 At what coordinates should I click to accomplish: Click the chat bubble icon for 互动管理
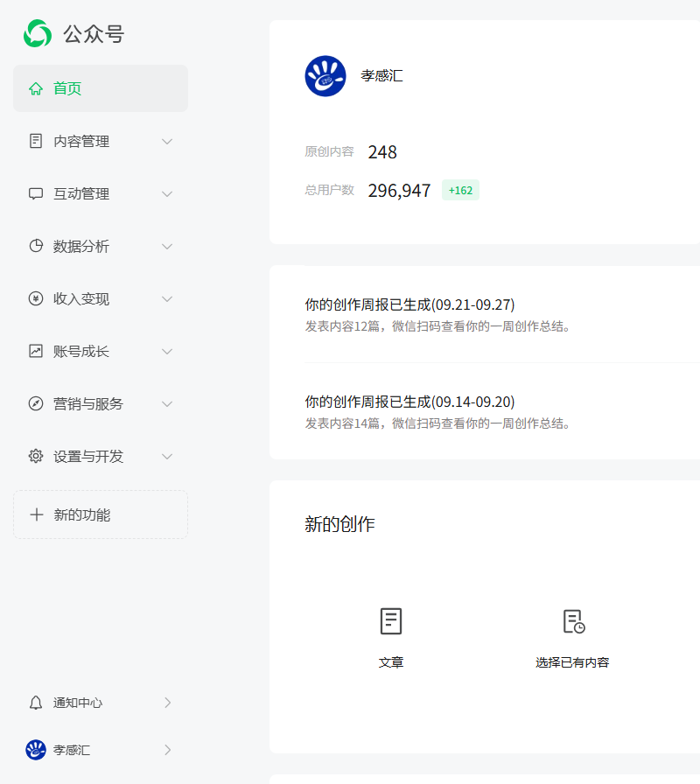tap(36, 193)
